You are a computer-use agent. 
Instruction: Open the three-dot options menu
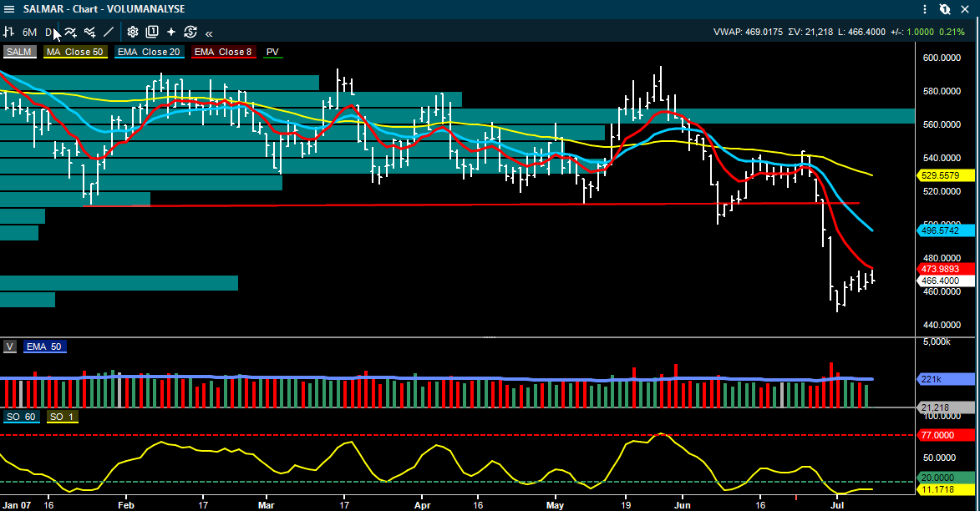(925, 8)
